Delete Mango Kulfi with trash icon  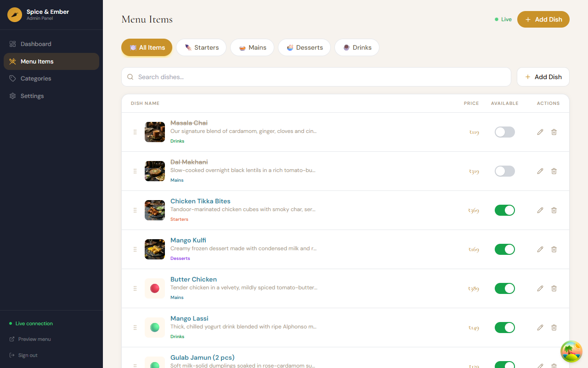point(554,249)
